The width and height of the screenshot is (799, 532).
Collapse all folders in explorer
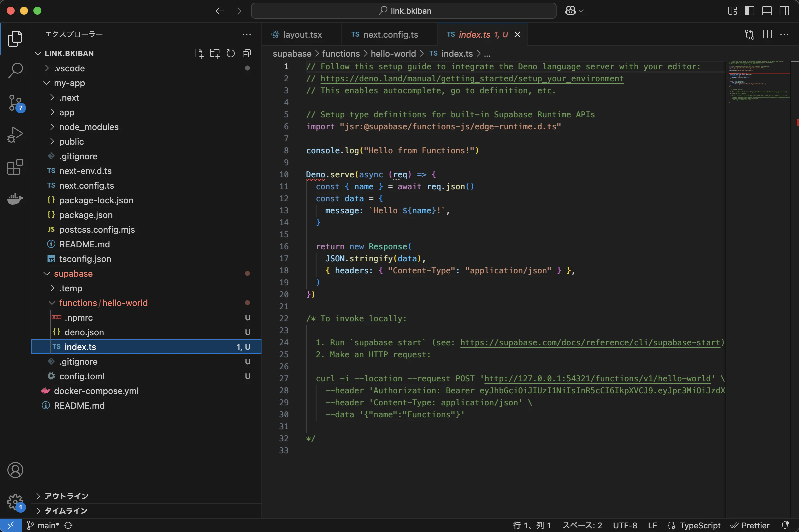[247, 53]
